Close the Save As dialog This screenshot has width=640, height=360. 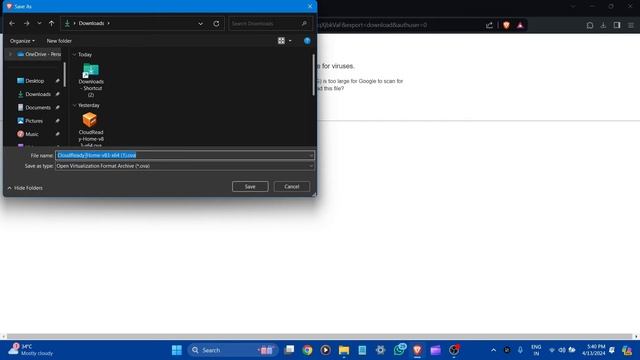(310, 6)
